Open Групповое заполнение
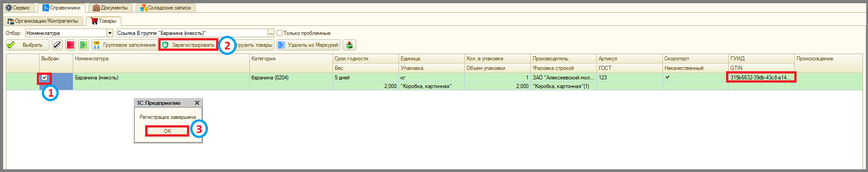Viewport: 868px width, 172px height. (124, 45)
